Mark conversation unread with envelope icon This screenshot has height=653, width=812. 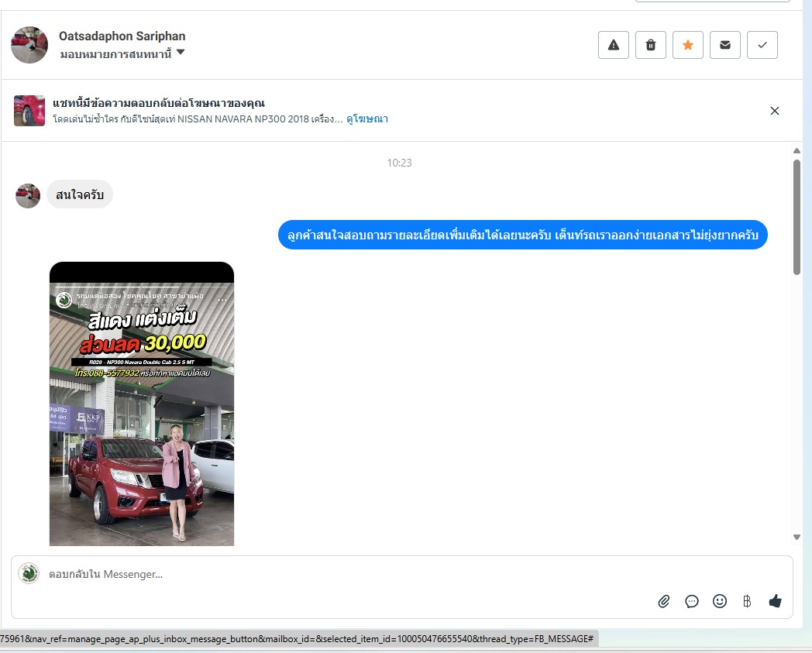coord(725,45)
